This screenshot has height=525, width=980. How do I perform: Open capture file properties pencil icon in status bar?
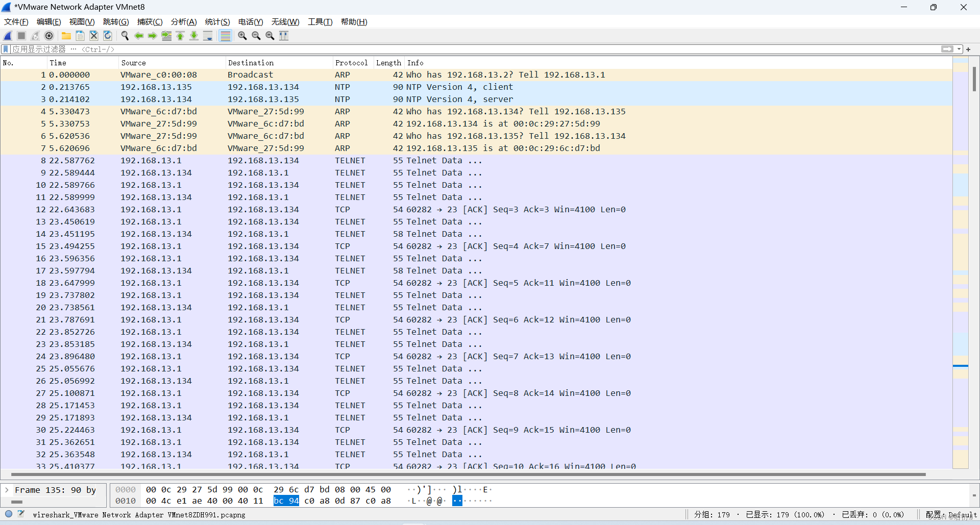(21, 514)
